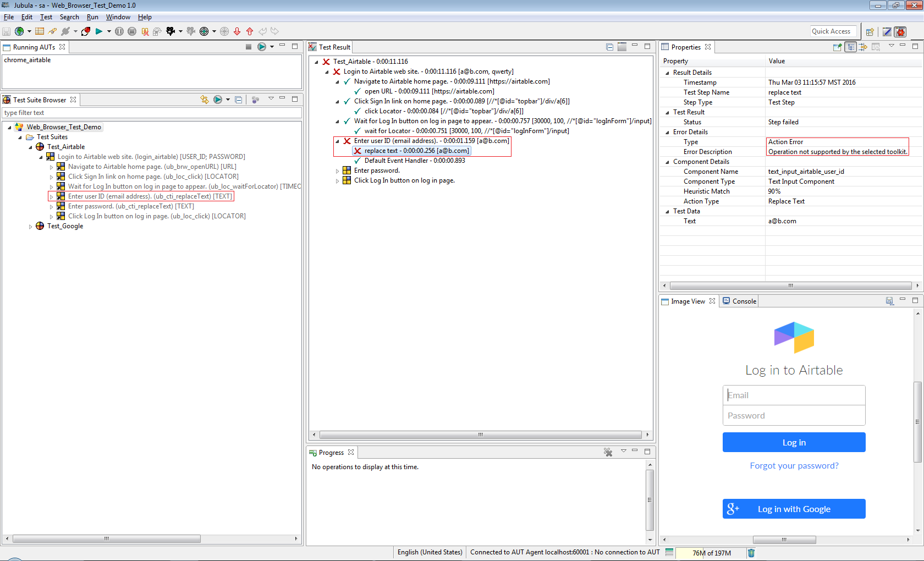
Task: Open dropdown next to main toolbar play button
Action: point(109,31)
